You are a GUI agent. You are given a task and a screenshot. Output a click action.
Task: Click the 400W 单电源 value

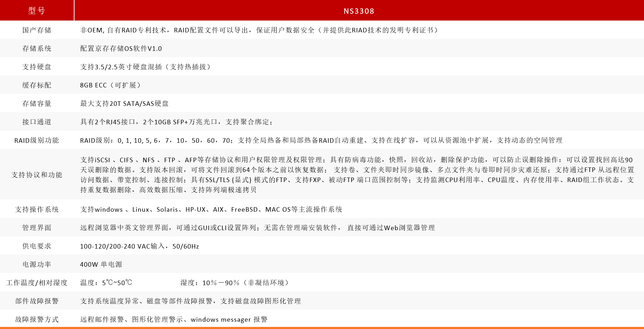click(101, 264)
